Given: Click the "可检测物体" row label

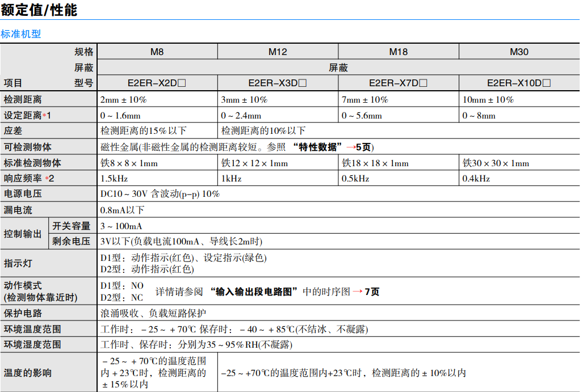Looking at the screenshot, I should pos(28,147).
